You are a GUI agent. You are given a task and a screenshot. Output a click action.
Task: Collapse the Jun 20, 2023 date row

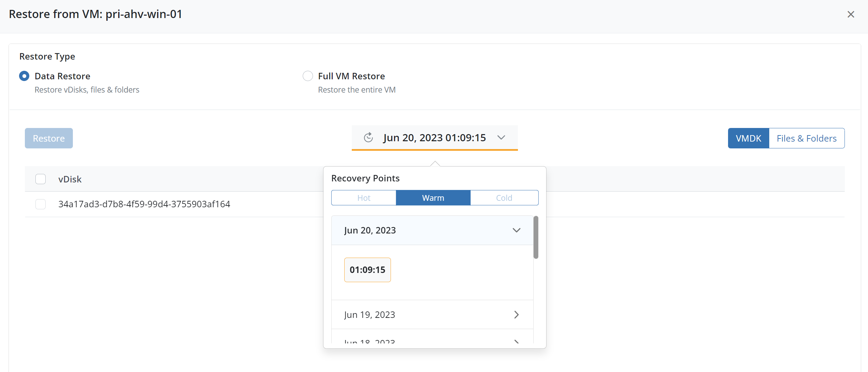click(370, 230)
